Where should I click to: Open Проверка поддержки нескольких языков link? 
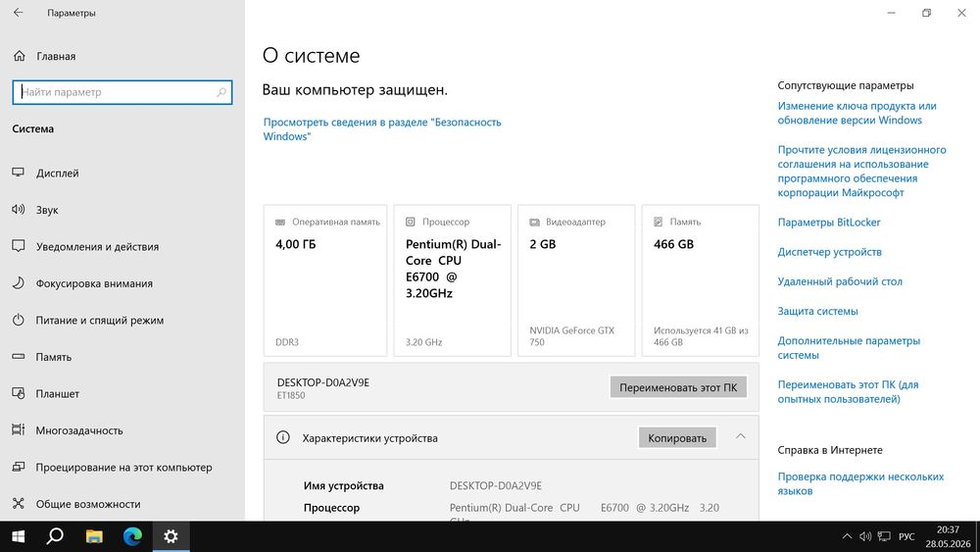(860, 484)
